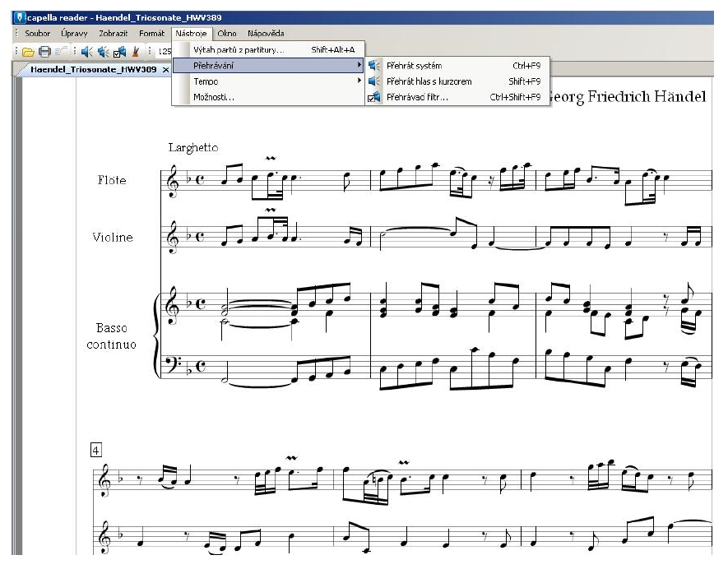
Task: Open the Soubor menu
Action: tap(37, 34)
